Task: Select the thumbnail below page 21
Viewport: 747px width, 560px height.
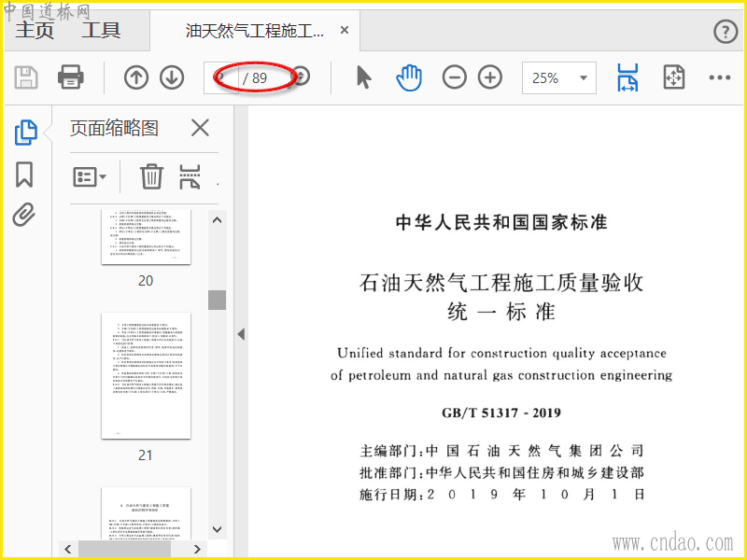Action: (146, 513)
